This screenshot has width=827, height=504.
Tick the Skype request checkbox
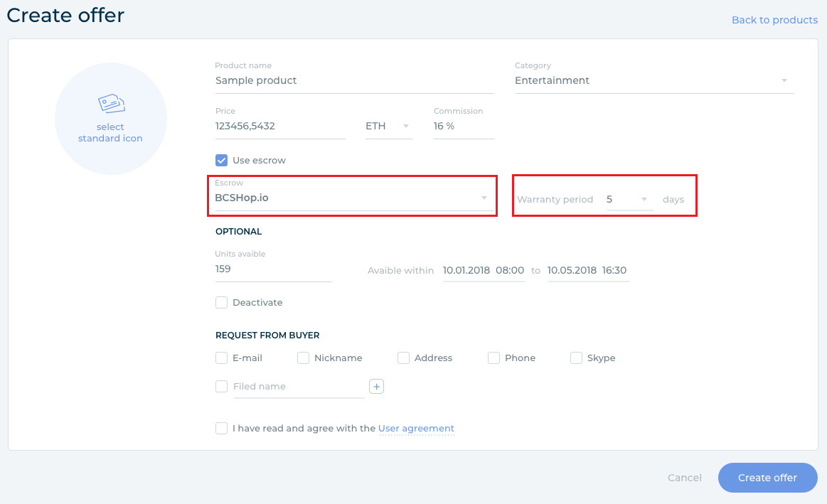pos(577,358)
